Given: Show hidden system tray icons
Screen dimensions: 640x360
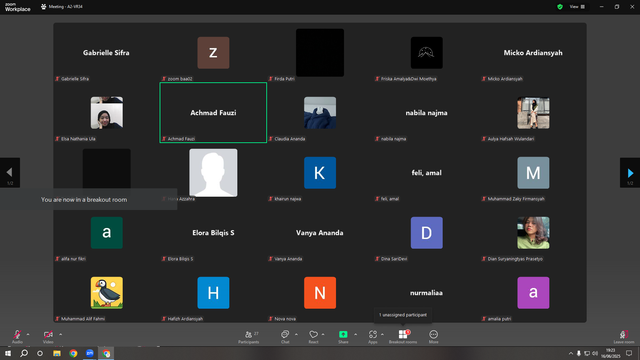Looking at the screenshot, I should (571, 353).
